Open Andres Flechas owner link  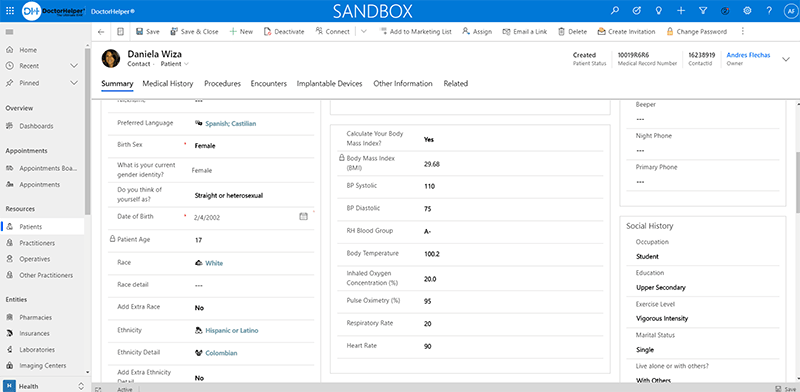coord(748,55)
